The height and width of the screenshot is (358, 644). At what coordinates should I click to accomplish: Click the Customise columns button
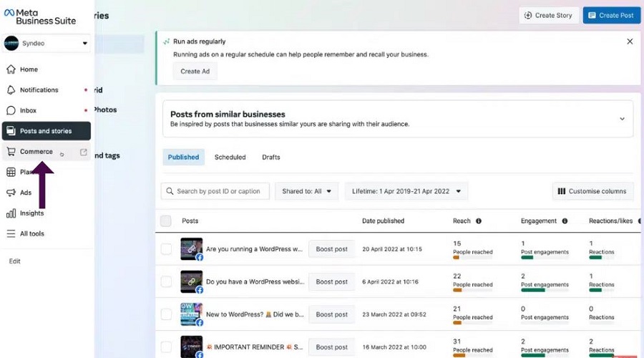(592, 192)
